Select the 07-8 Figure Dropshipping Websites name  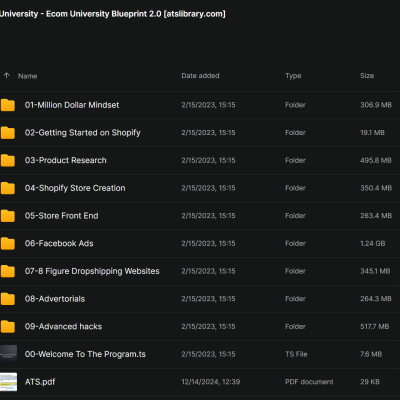pos(92,271)
